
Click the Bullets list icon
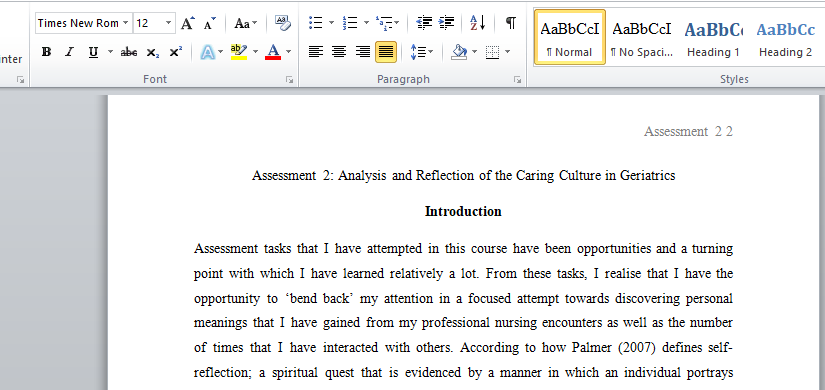click(x=316, y=23)
